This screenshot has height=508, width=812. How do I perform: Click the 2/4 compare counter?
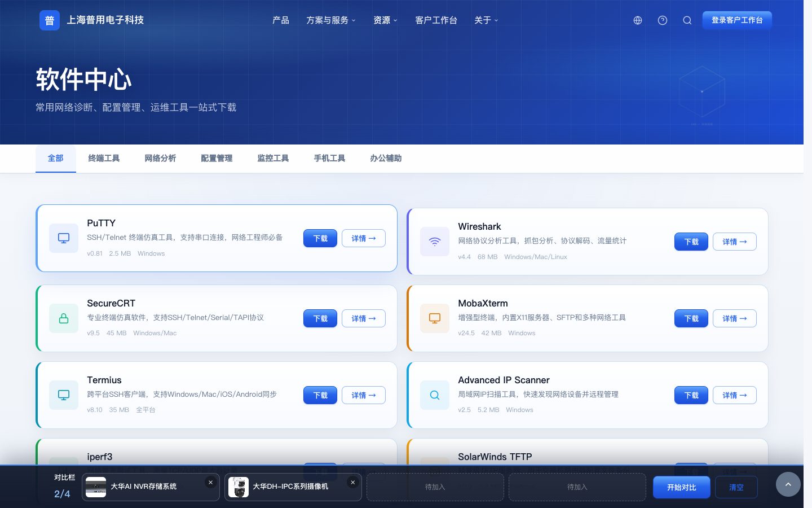tap(62, 494)
